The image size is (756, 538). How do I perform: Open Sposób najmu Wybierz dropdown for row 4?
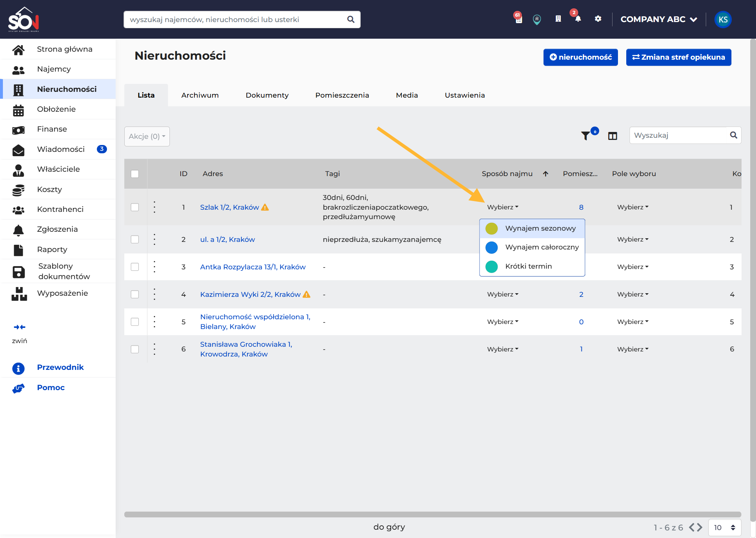[x=503, y=294]
